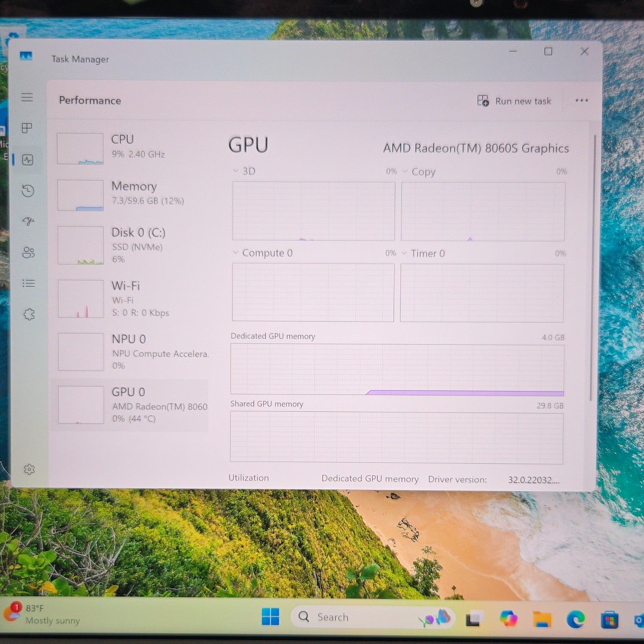Open the Timer 0 engine dropdown
644x644 pixels.
(x=423, y=253)
